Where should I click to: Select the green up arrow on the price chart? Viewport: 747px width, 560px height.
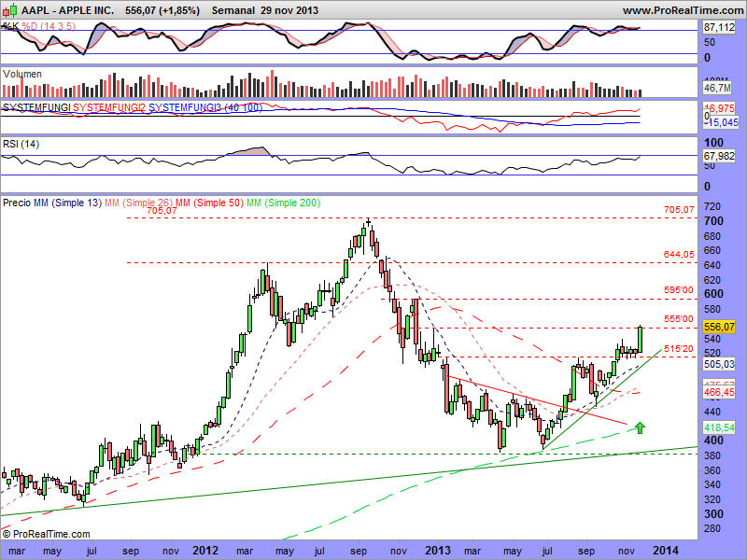[640, 427]
